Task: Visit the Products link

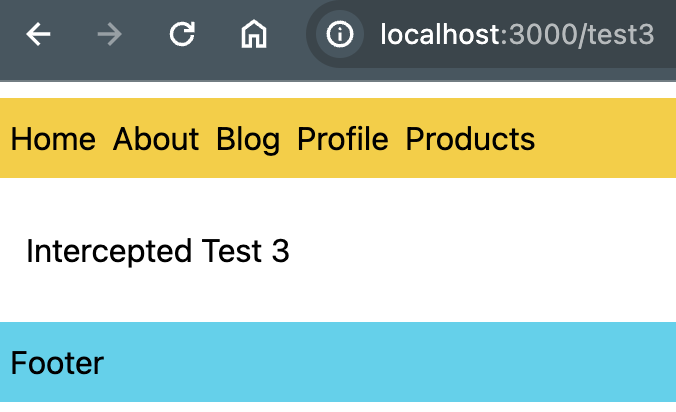Action: pyautogui.click(x=470, y=139)
